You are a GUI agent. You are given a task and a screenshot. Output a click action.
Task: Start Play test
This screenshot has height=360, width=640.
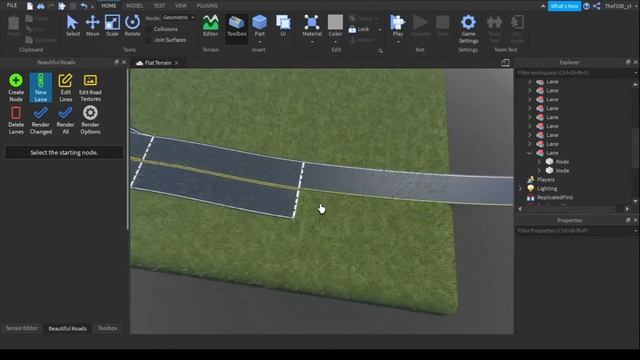click(x=398, y=25)
